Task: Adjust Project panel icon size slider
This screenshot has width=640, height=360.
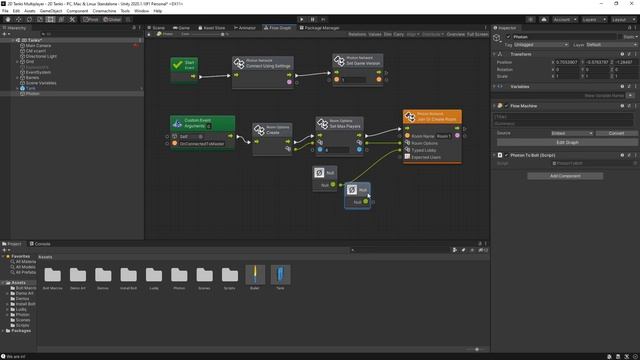Action: click(476, 350)
